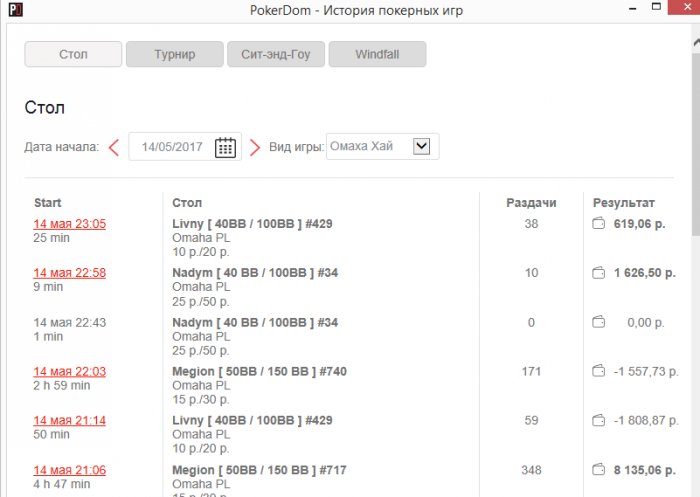Click result value 619,06 p.

pyautogui.click(x=640, y=224)
